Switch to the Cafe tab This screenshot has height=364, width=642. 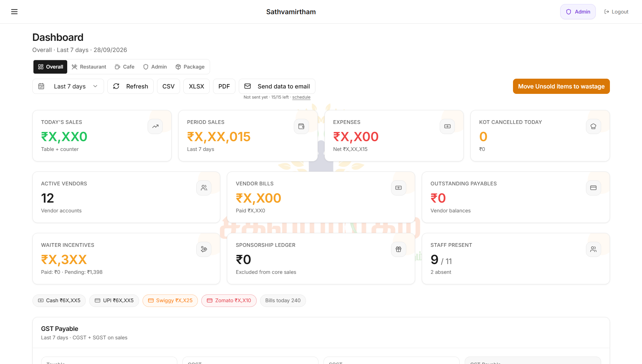pos(125,67)
